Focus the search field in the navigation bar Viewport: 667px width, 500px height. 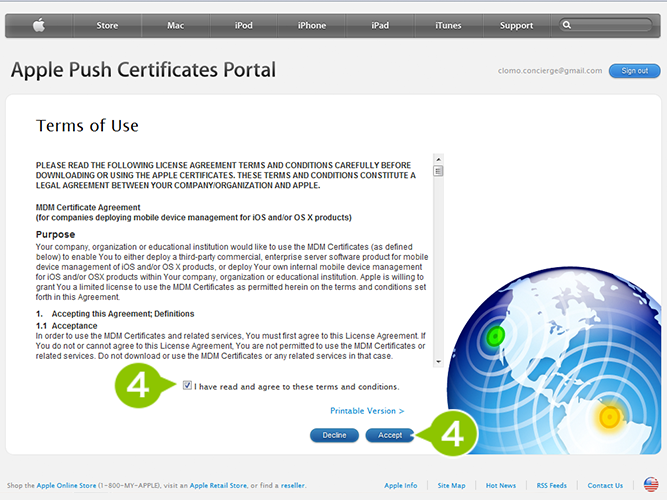tap(606, 25)
